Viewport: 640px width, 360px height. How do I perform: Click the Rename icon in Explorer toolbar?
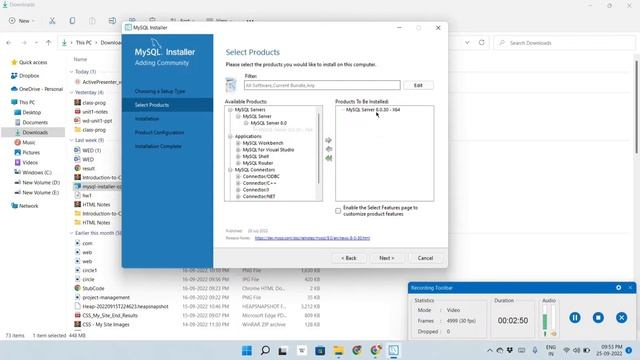tap(112, 20)
